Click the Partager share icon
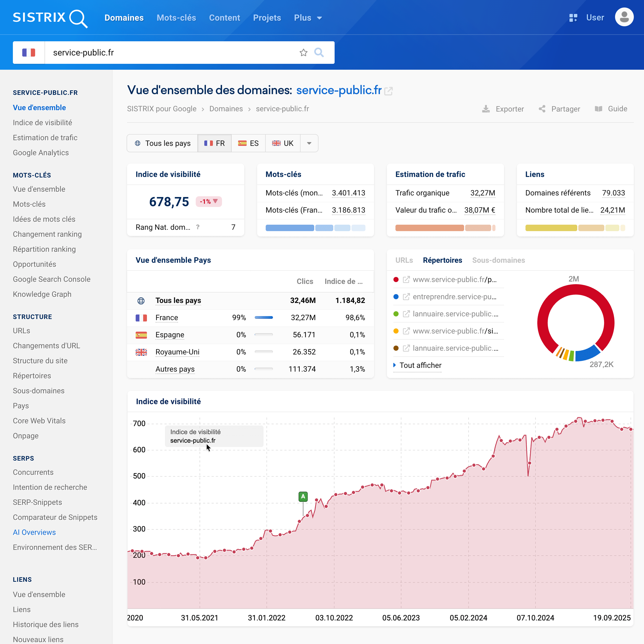The width and height of the screenshot is (644, 644). coord(542,109)
